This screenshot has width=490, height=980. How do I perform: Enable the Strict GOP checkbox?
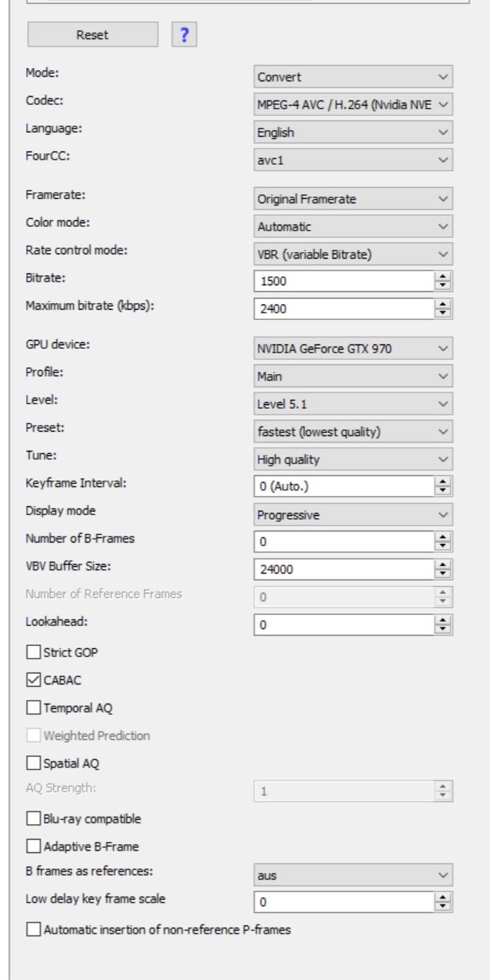(x=33, y=653)
